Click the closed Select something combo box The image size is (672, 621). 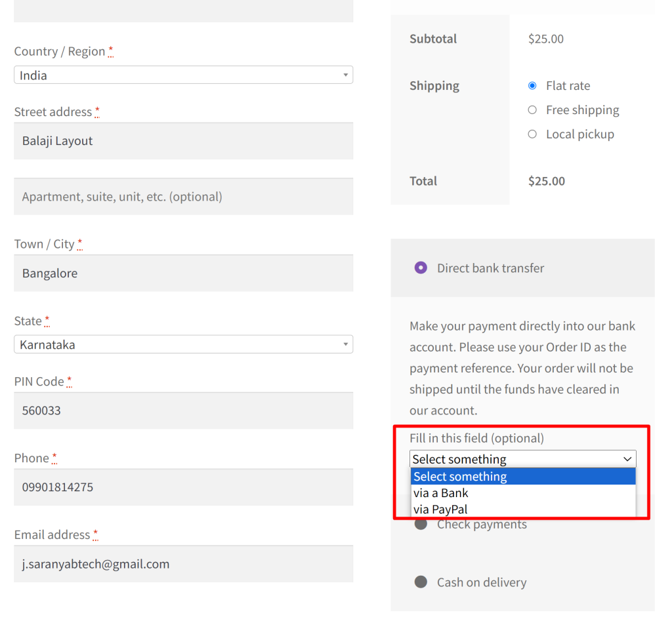pyautogui.click(x=523, y=459)
